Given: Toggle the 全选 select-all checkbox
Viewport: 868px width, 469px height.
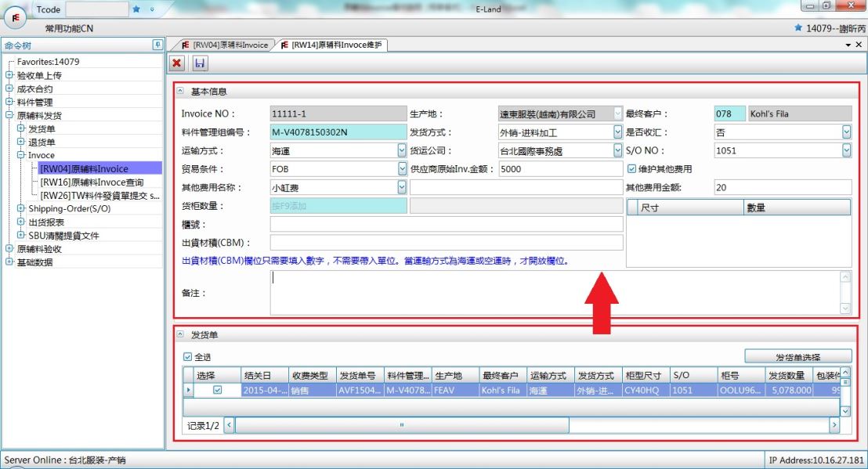Looking at the screenshot, I should click(186, 357).
